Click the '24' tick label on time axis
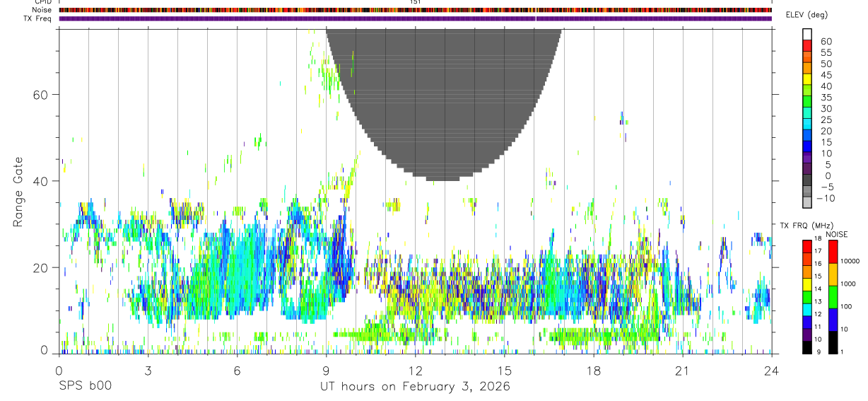 pyautogui.click(x=772, y=371)
